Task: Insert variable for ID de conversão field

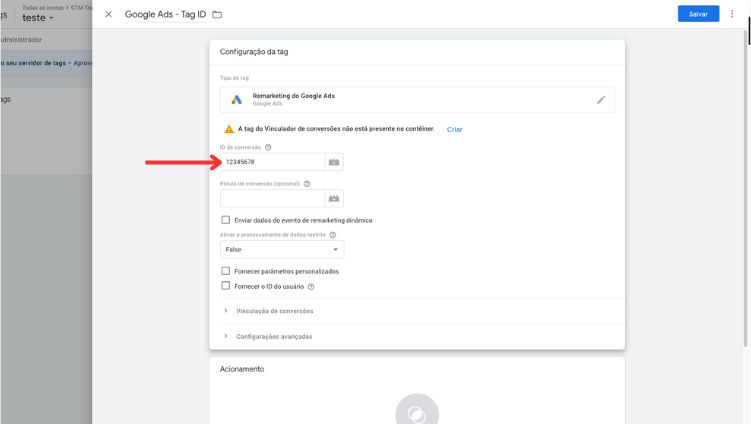Action: [x=334, y=162]
